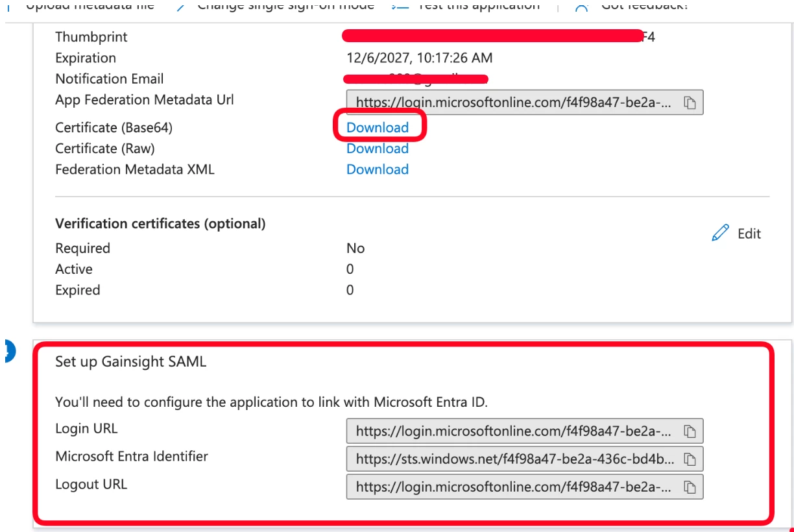Click the Edit label for verification certificates
The height and width of the screenshot is (532, 794).
point(749,234)
